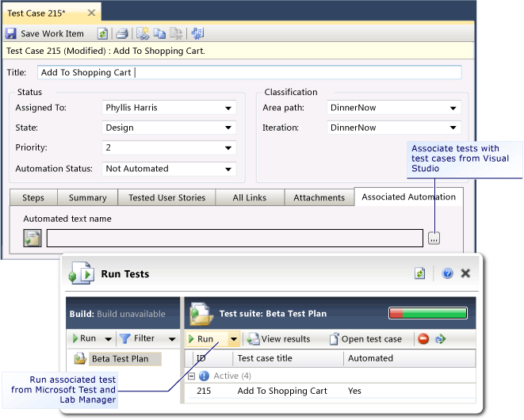Open help in the Run Tests panel
The image size is (524, 420).
point(447,273)
